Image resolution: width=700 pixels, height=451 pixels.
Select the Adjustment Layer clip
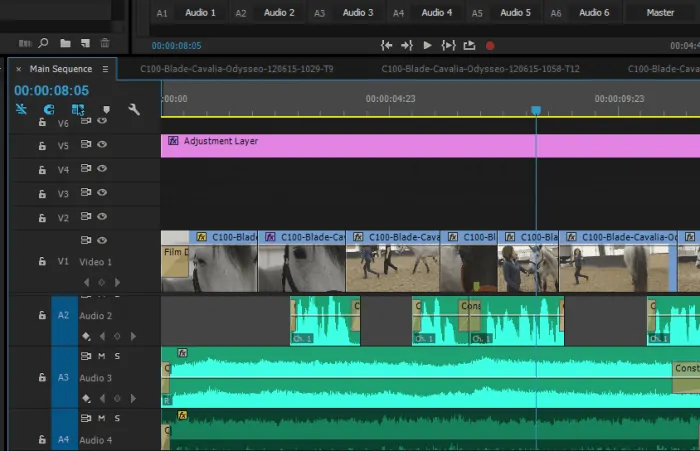[x=430, y=146]
